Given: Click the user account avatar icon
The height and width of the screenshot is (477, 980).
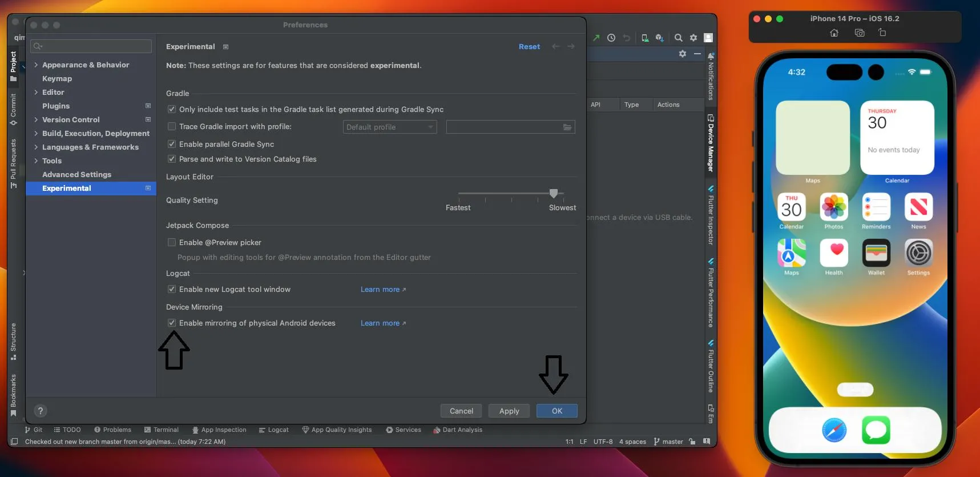Looking at the screenshot, I should pos(708,38).
